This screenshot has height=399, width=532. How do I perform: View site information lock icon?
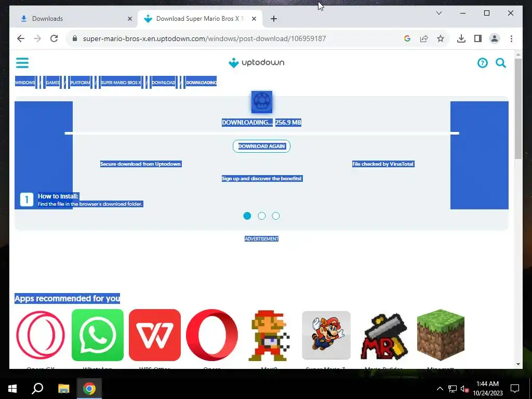click(75, 38)
